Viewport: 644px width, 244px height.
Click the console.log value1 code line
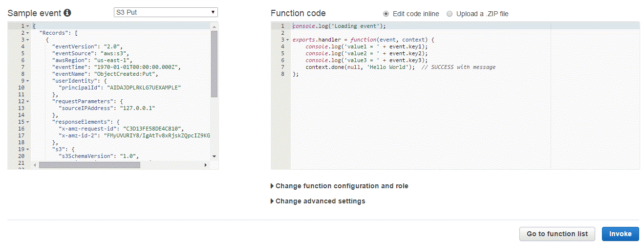[x=366, y=46]
